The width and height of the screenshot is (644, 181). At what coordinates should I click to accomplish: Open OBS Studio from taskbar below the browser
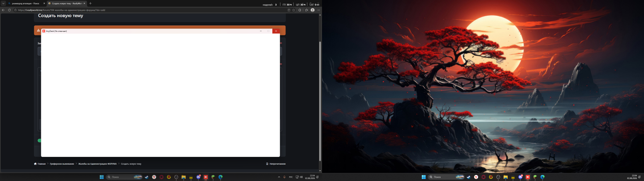(x=176, y=177)
